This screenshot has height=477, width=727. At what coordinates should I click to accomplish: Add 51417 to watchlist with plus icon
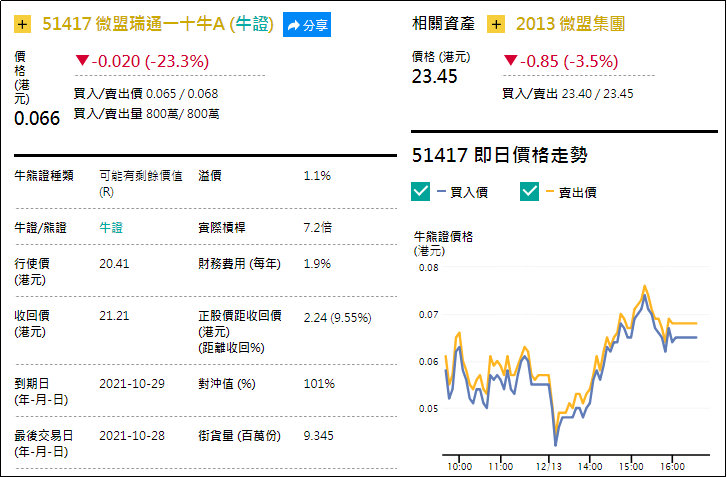(22, 24)
